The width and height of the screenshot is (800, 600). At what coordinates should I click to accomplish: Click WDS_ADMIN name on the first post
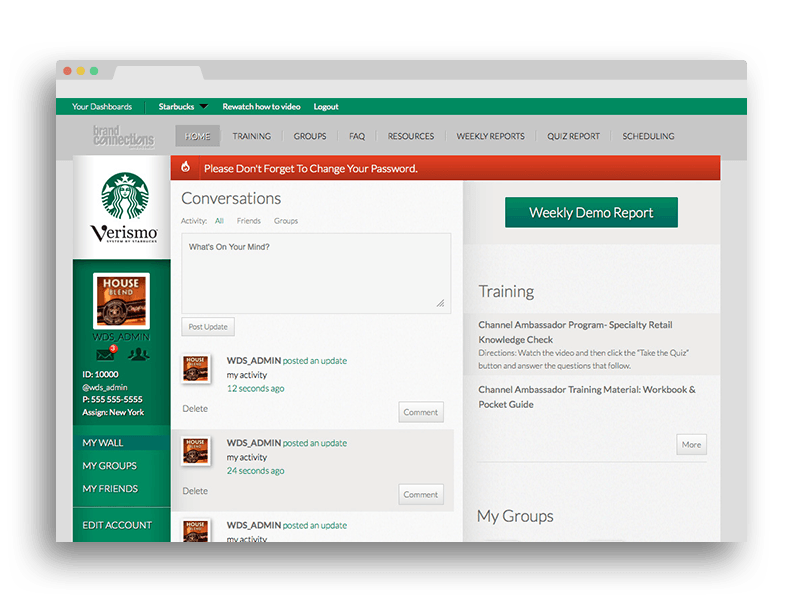click(254, 361)
